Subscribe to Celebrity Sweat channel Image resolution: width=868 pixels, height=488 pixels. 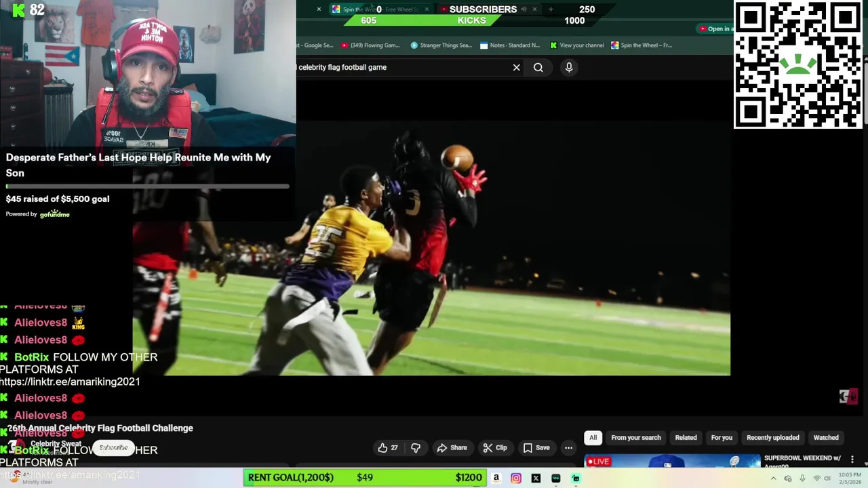(x=113, y=448)
